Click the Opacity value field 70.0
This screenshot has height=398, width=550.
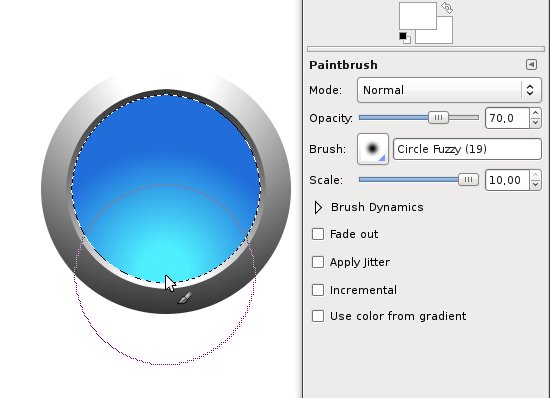click(507, 118)
